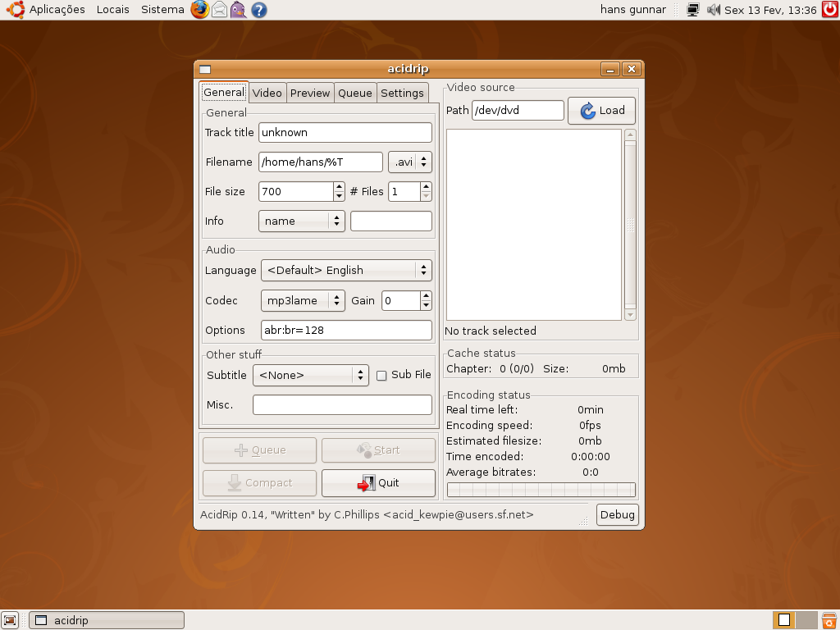Switch to the Queue tab
This screenshot has height=630, width=840.
click(x=355, y=93)
